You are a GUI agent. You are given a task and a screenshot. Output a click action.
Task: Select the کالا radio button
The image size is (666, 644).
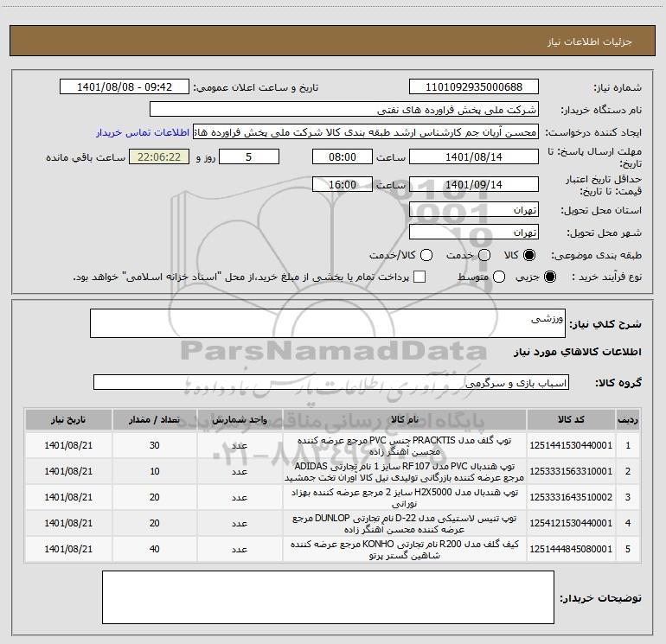(x=529, y=255)
